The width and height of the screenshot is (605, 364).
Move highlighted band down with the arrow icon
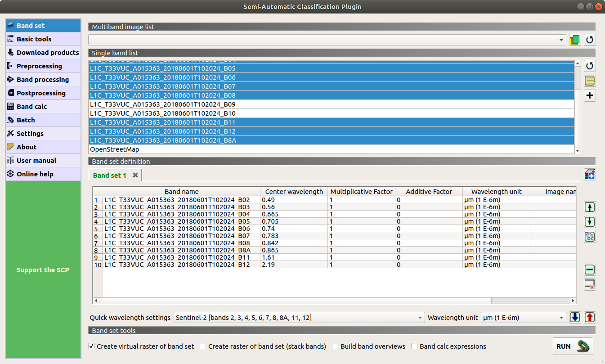590,222
